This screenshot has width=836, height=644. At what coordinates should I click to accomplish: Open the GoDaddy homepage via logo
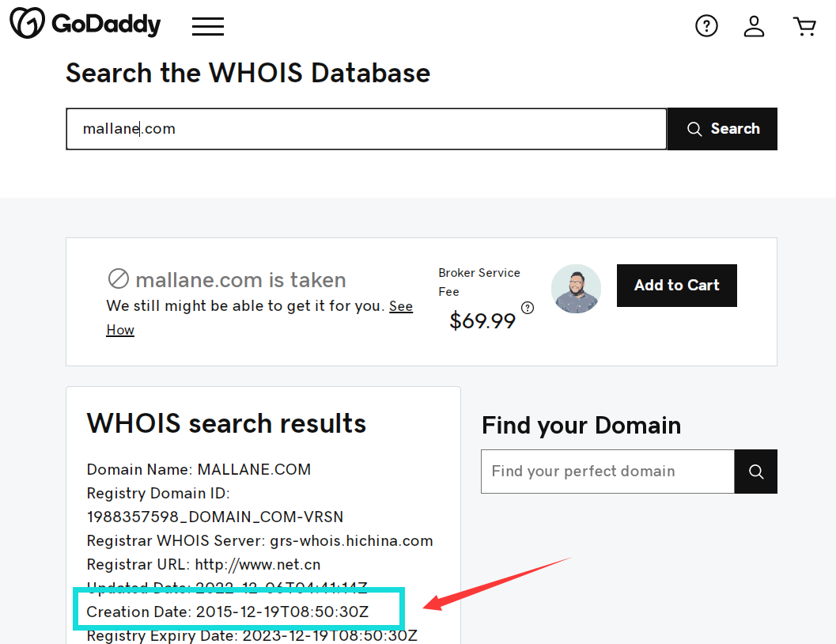pos(85,24)
